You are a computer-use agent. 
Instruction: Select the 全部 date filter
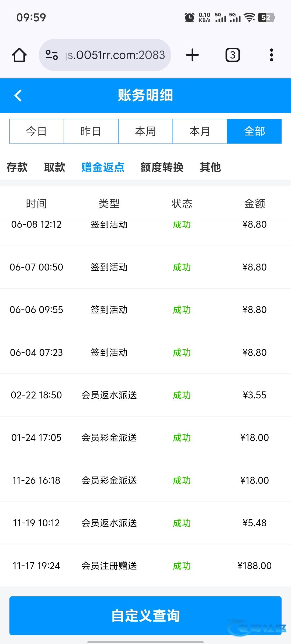click(x=254, y=131)
